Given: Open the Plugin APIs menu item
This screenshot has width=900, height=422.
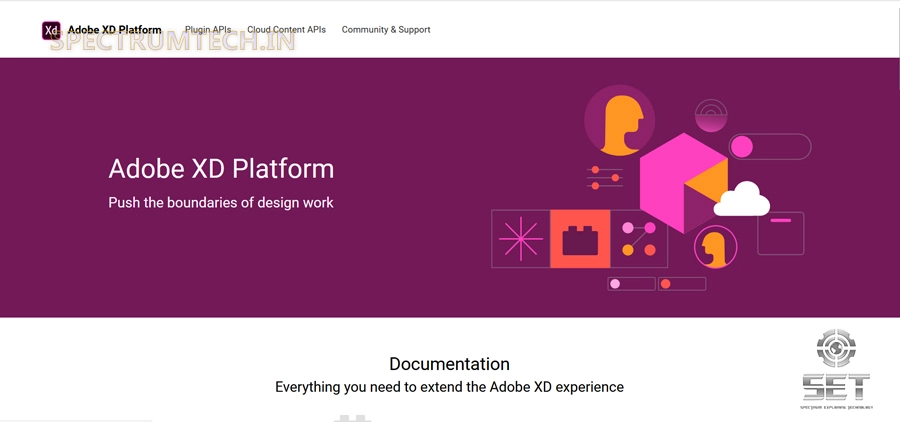Looking at the screenshot, I should 208,30.
